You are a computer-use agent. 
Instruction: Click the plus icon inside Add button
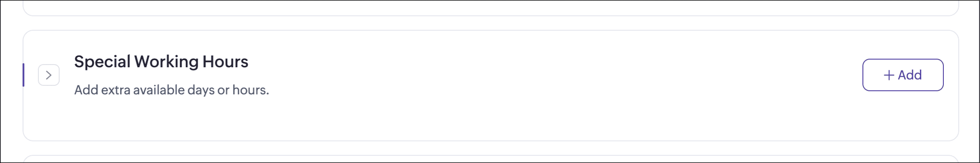point(889,75)
